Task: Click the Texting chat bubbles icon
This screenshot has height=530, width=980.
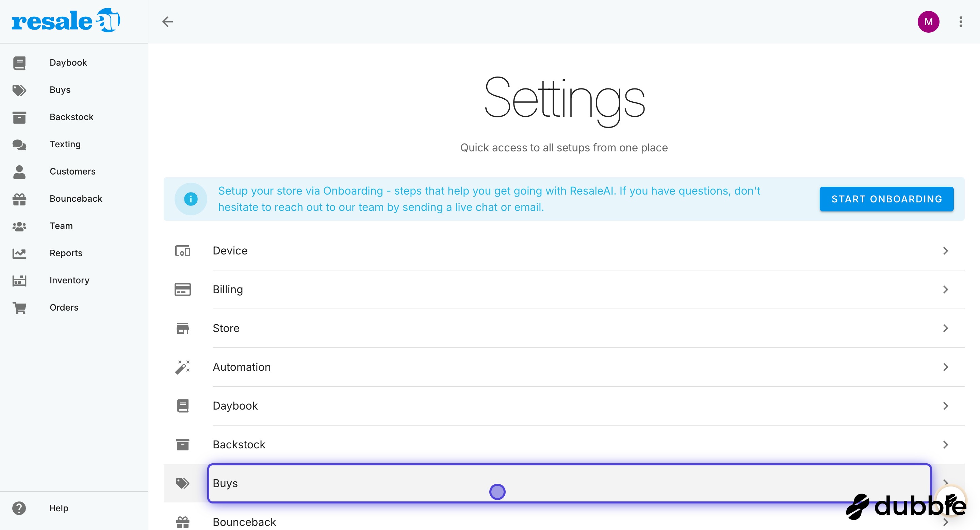Action: (19, 145)
